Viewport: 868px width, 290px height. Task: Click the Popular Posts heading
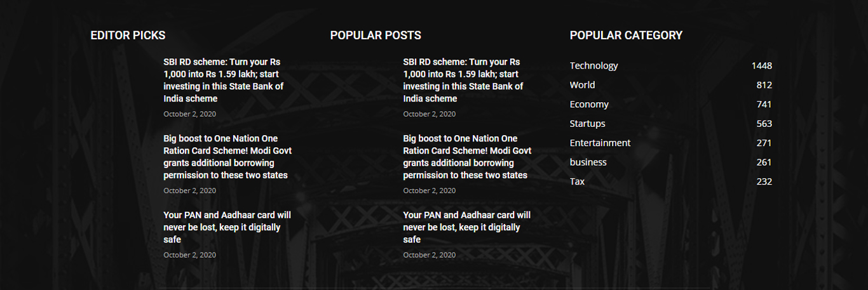[376, 36]
